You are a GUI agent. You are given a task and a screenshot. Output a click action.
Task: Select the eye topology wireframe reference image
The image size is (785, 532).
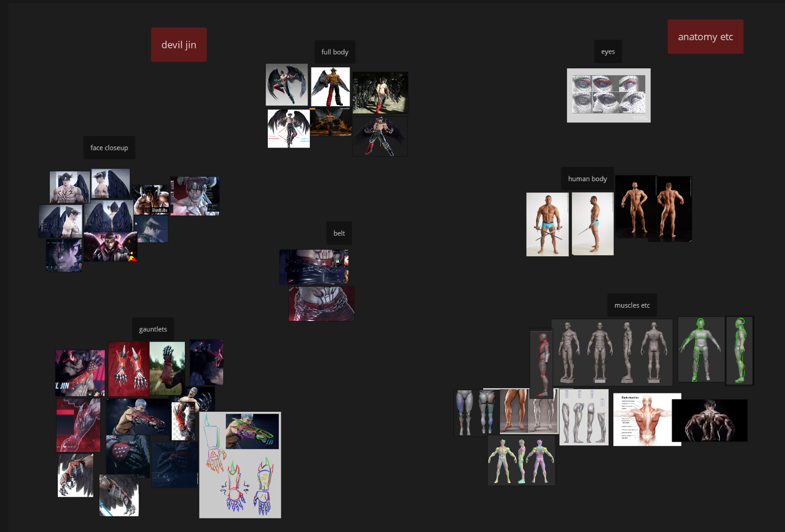[609, 96]
